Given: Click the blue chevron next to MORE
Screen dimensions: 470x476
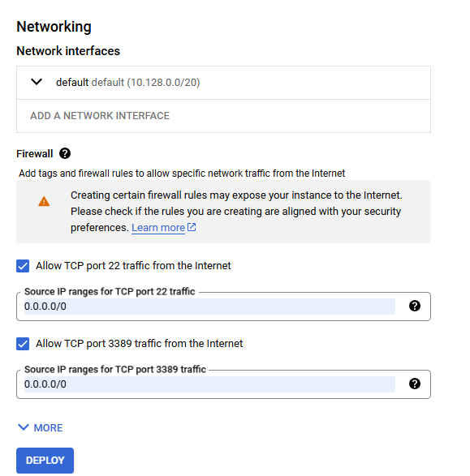Looking at the screenshot, I should 24,427.
